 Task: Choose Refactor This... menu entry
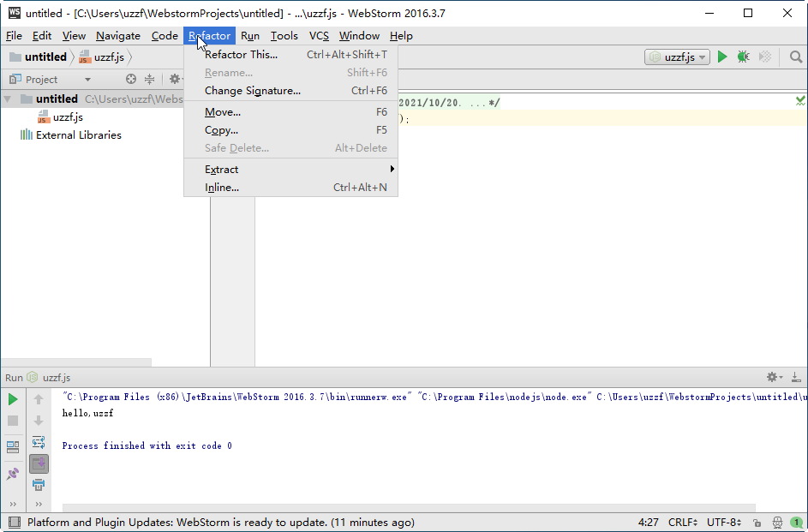290,54
